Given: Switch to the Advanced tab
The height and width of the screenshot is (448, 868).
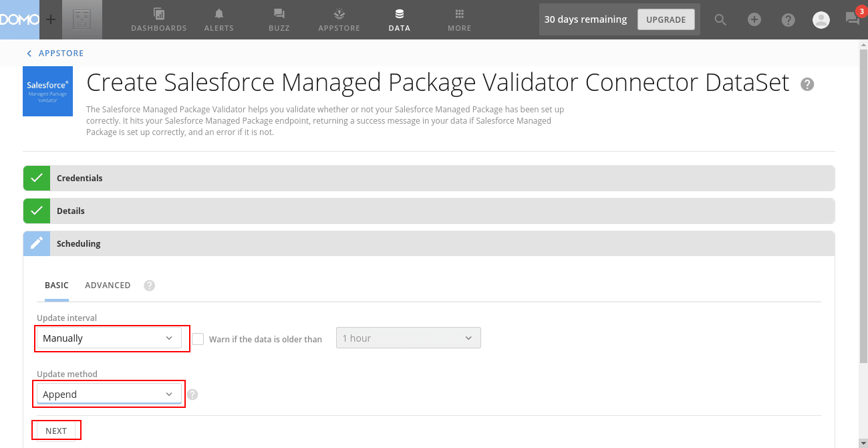Looking at the screenshot, I should click(108, 286).
